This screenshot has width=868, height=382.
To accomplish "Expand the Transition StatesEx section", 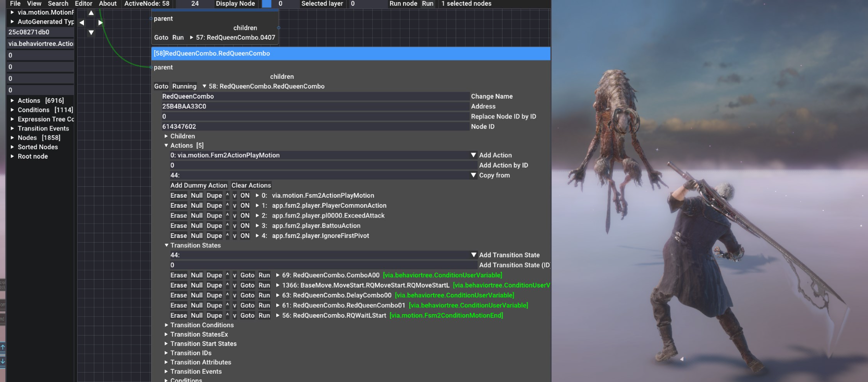I will pos(166,335).
